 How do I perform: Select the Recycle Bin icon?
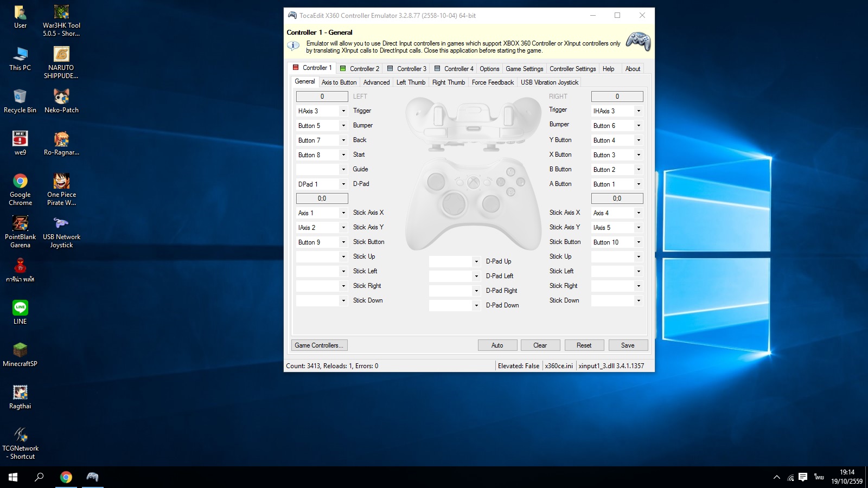[x=20, y=101]
